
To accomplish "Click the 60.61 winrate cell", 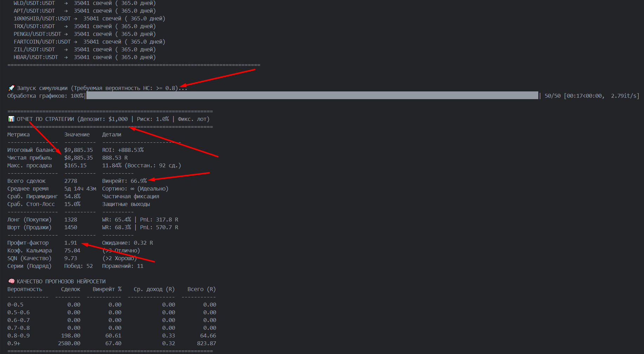I will click(113, 336).
